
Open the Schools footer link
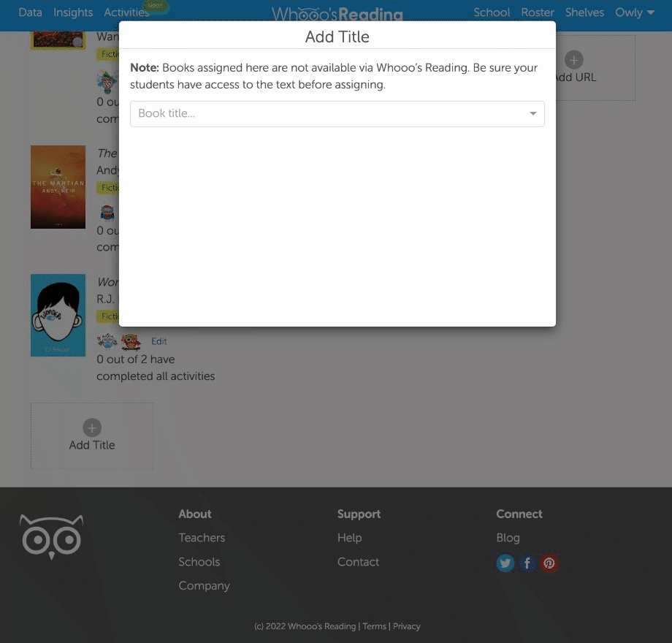click(x=199, y=562)
